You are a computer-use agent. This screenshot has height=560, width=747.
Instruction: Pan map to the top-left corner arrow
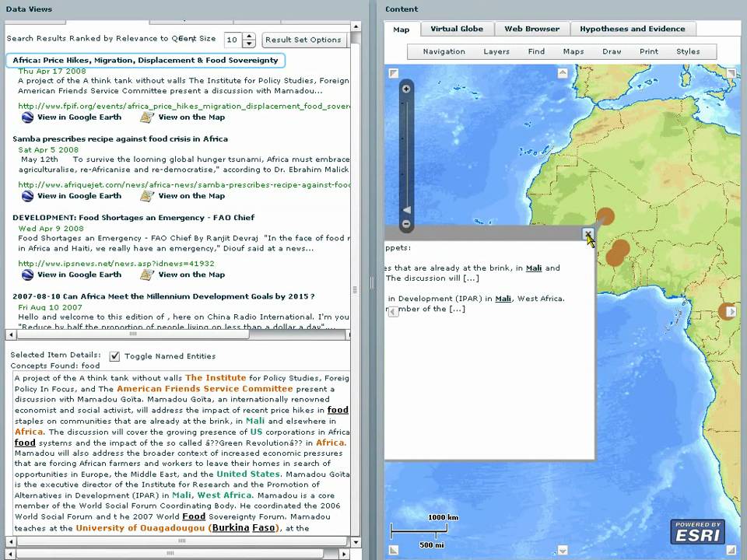pyautogui.click(x=394, y=73)
